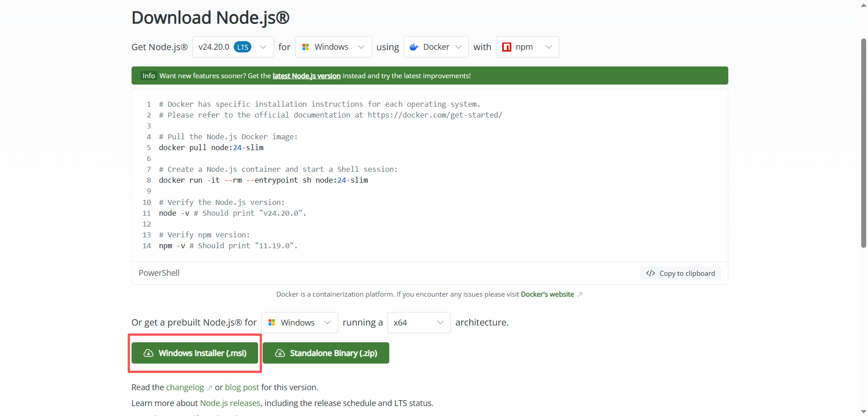Click the "# Please refer to the official documentation" line
The height and width of the screenshot is (416, 868).
pos(330,115)
